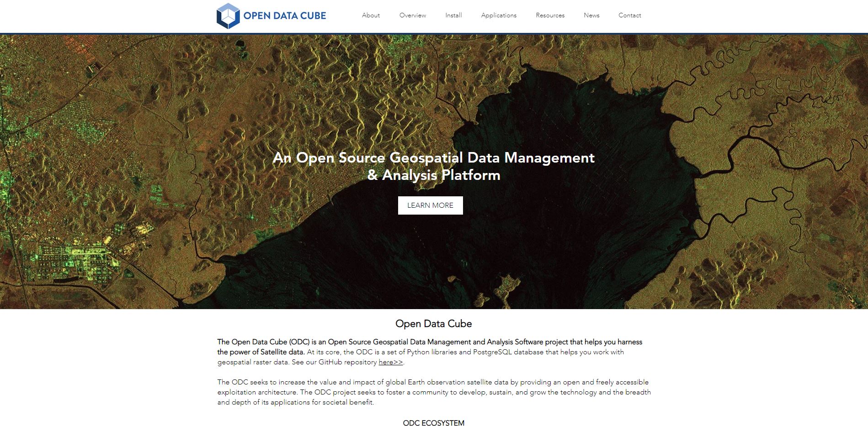This screenshot has height=426, width=868.
Task: Open the Contact page link
Action: [x=629, y=16]
